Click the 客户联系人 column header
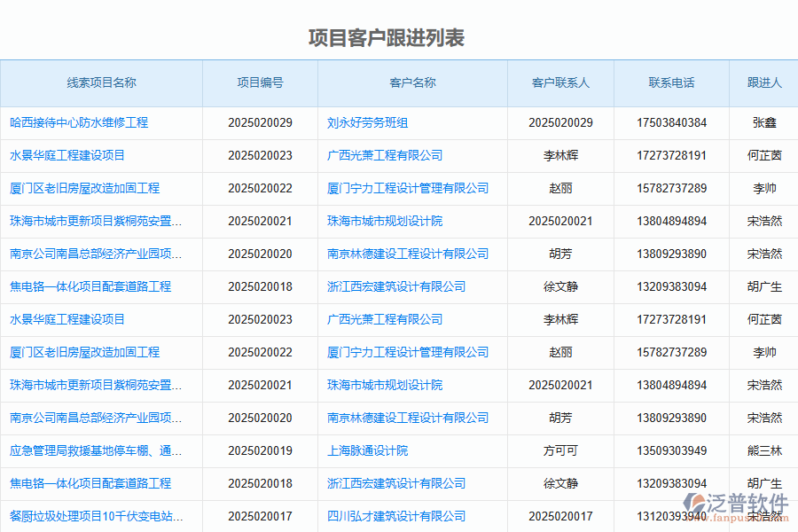Viewport: 798px width, 532px height. 560,82
